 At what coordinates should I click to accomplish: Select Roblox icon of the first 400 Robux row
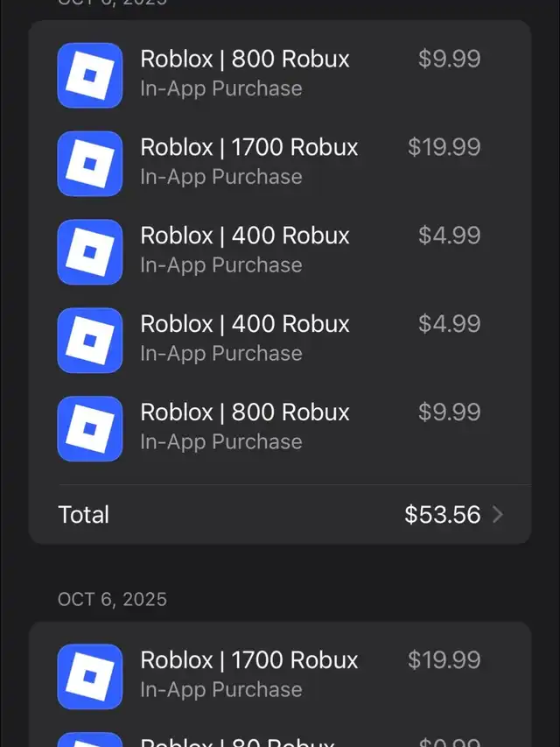(x=89, y=252)
